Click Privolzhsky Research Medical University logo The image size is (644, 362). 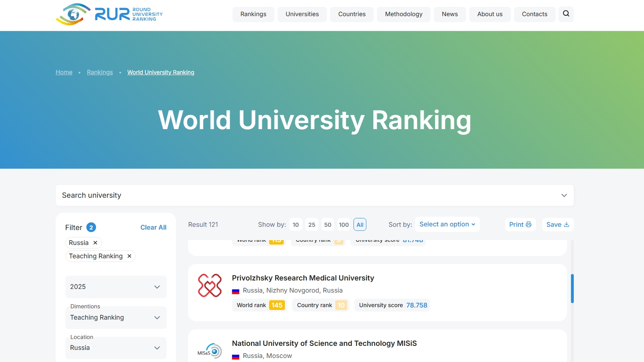coord(210,286)
